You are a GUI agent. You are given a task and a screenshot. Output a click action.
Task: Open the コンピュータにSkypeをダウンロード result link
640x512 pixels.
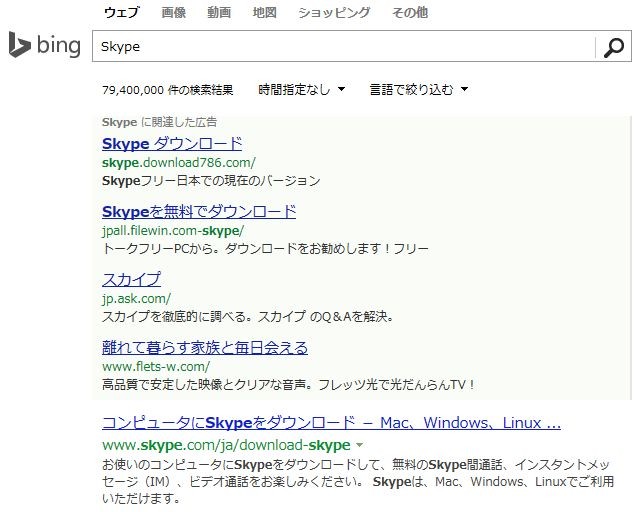pyautogui.click(x=331, y=423)
